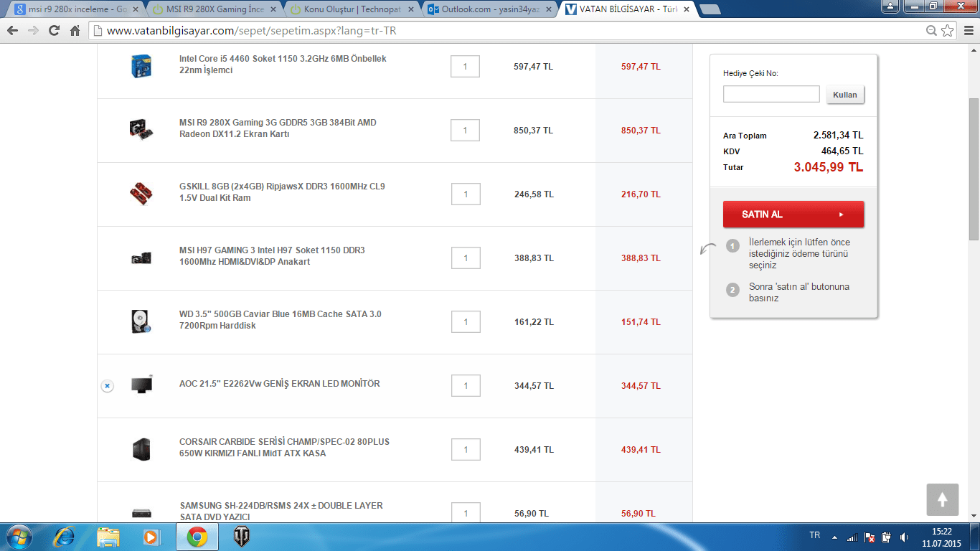Open a new browser tab

[x=710, y=10]
